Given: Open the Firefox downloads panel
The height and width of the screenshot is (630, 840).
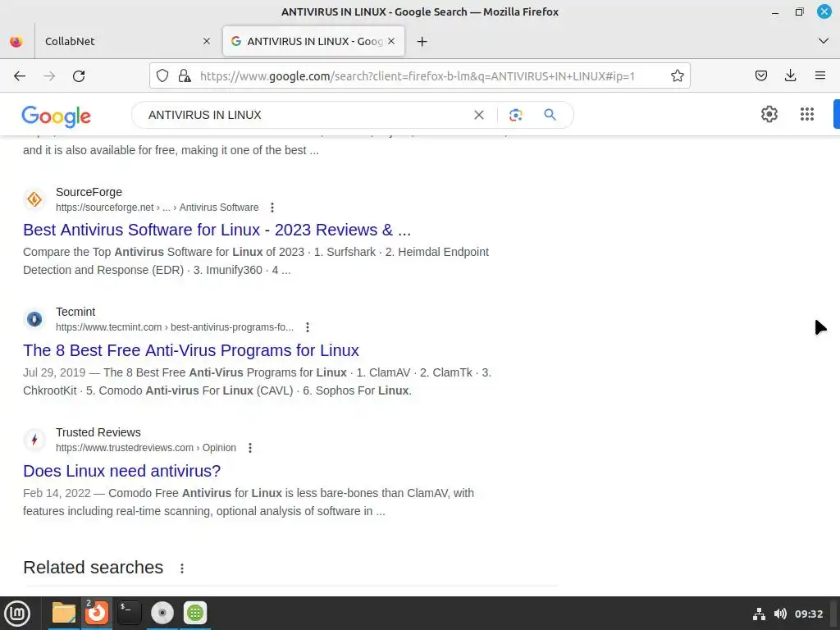Looking at the screenshot, I should pos(790,75).
